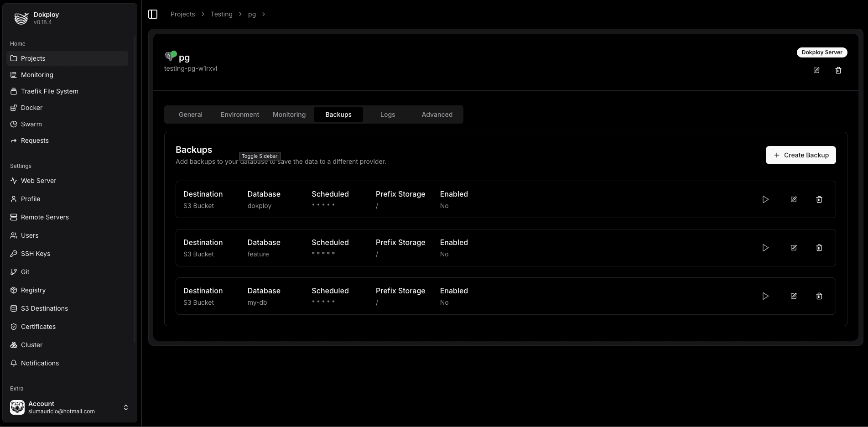Screen dimensions: 868x427
Task: Open Registry settings
Action: [68, 290]
